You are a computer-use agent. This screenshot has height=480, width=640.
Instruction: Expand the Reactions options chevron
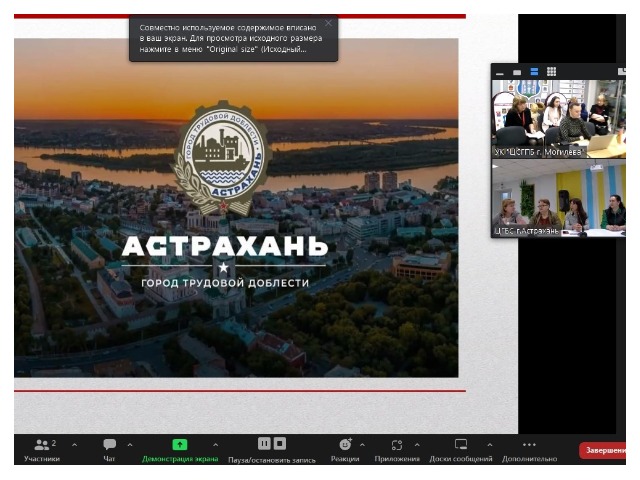click(x=362, y=445)
